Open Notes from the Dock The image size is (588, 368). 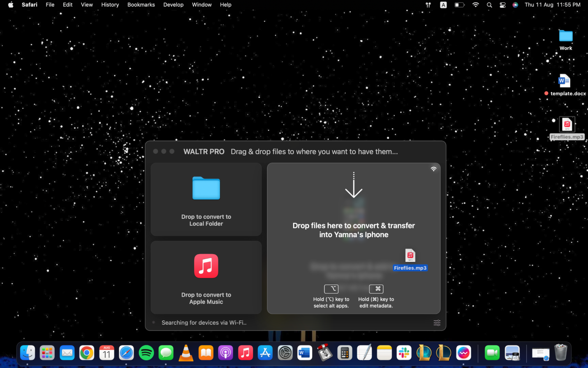[x=384, y=353]
